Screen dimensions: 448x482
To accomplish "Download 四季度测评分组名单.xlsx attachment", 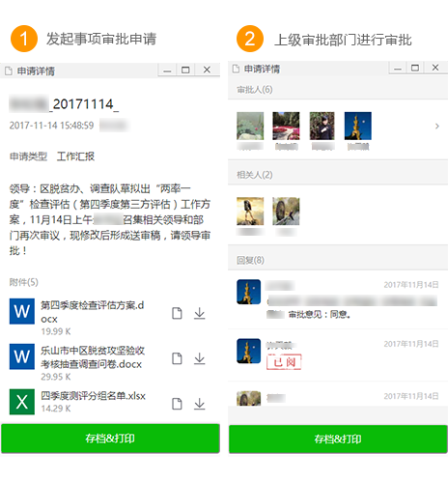I will pyautogui.click(x=200, y=404).
